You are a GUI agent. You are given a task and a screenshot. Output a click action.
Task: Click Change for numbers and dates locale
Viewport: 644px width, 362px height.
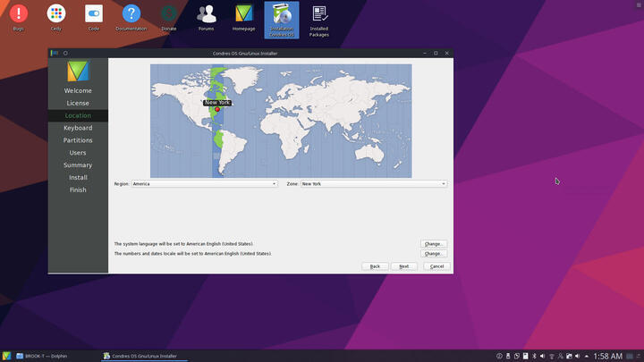coord(434,254)
